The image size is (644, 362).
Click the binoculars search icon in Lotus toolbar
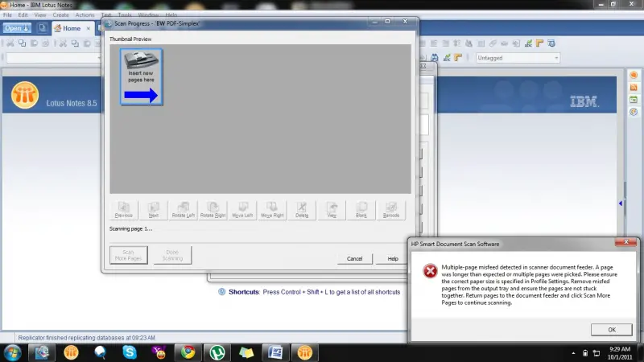pos(435,58)
